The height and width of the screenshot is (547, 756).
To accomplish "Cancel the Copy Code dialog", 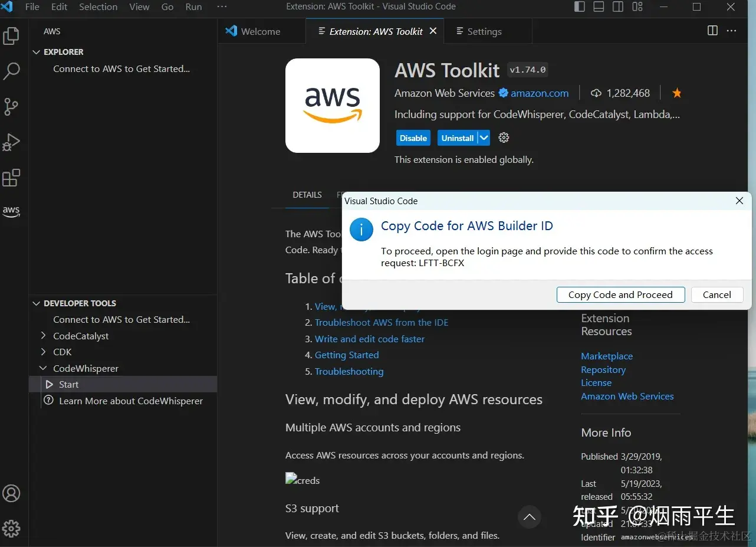I will pyautogui.click(x=717, y=294).
